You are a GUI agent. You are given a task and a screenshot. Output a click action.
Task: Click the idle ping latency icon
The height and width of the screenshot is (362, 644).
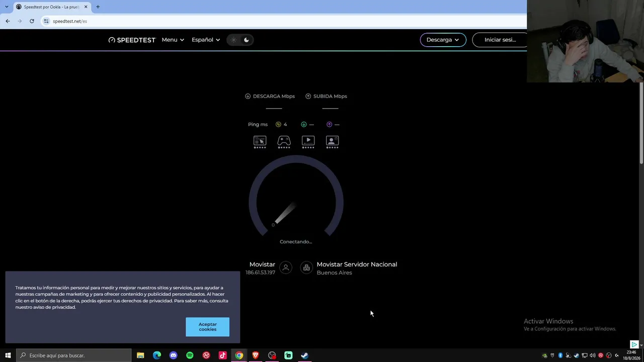pyautogui.click(x=278, y=124)
